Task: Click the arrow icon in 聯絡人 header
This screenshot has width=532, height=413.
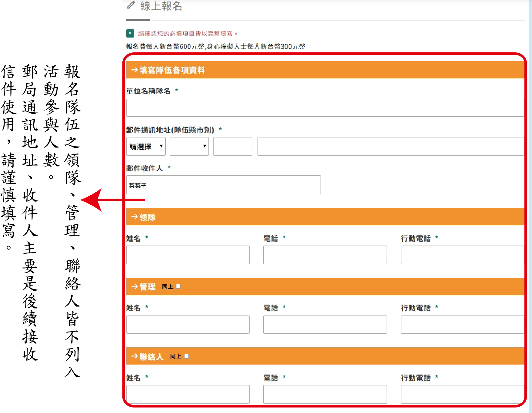Action: tap(134, 356)
